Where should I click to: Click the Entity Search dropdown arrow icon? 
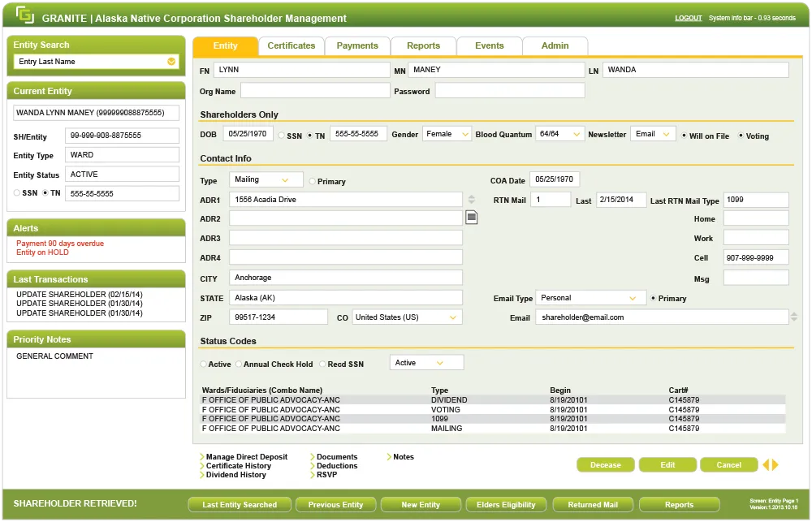point(171,62)
